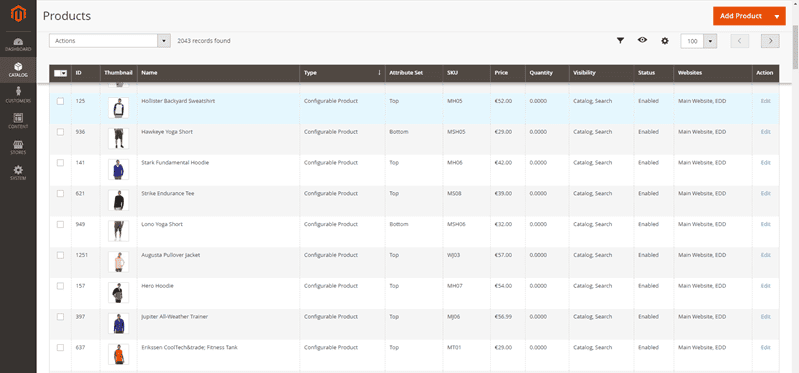Open the Stores sidebar menu
799x373 pixels.
(18, 147)
